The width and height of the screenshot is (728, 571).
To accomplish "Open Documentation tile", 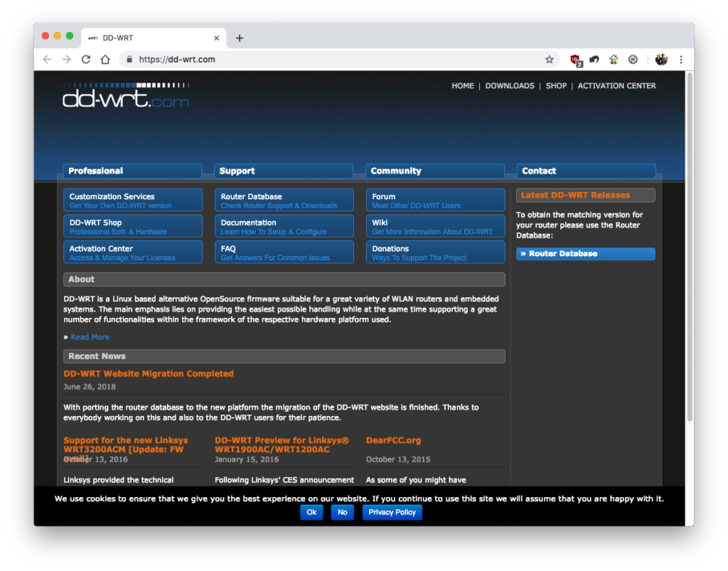I will [284, 226].
